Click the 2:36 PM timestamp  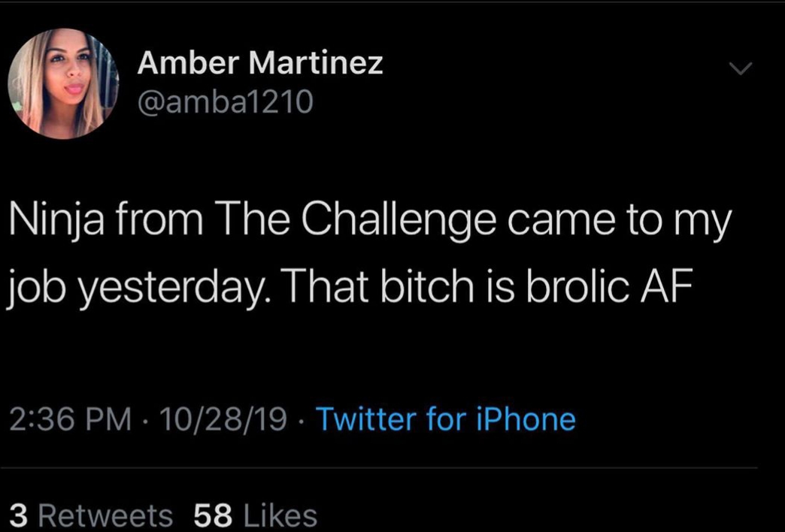tap(71, 419)
